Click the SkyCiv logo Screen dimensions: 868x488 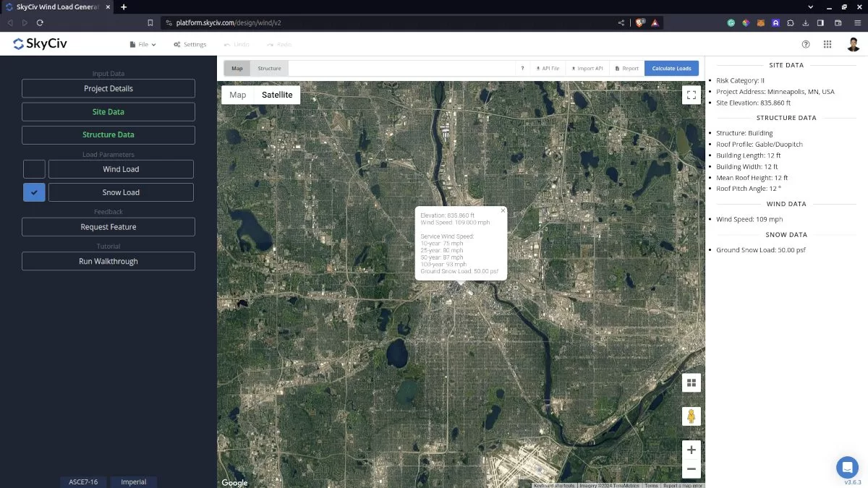[x=40, y=44]
